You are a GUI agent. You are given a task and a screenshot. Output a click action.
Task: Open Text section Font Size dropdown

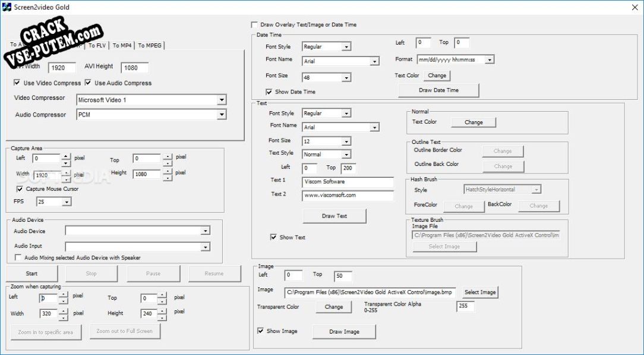pos(346,142)
